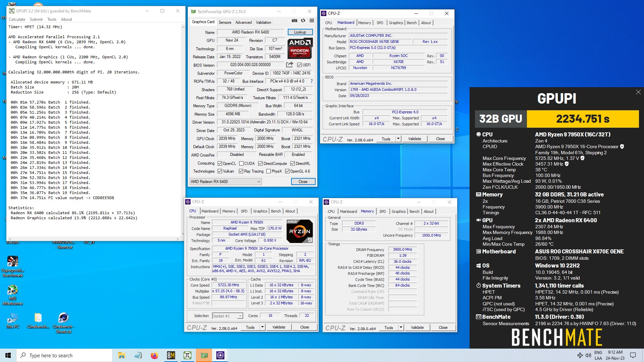Toggle the UEFI checkbox in GPU-Z
Screen dimensions: 644x362
[299, 65]
